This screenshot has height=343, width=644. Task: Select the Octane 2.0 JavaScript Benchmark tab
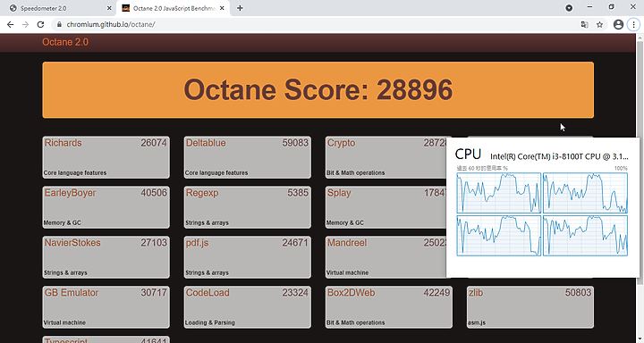coord(174,8)
